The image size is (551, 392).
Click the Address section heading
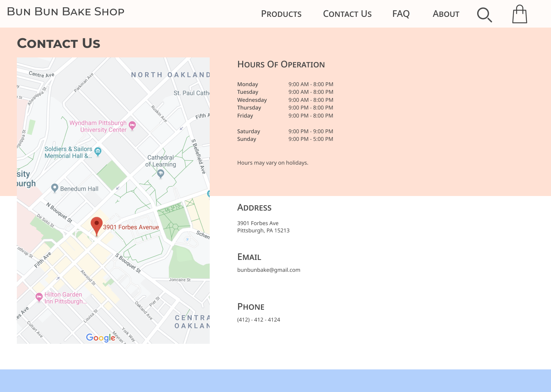pyautogui.click(x=254, y=207)
